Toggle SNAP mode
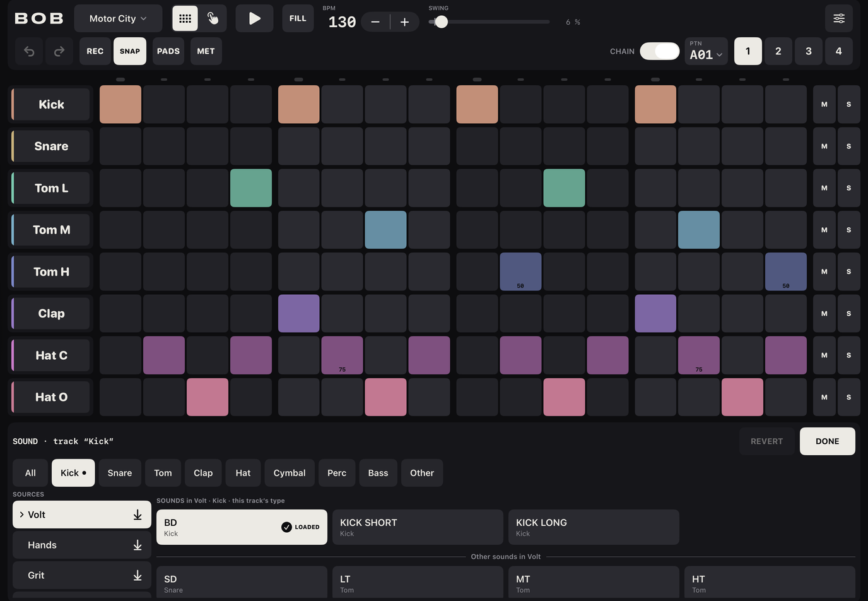Screen dimensions: 868x601 tap(130, 51)
